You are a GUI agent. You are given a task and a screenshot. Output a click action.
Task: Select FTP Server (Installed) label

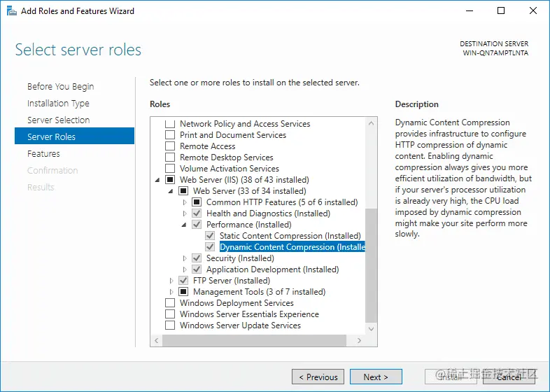click(232, 281)
